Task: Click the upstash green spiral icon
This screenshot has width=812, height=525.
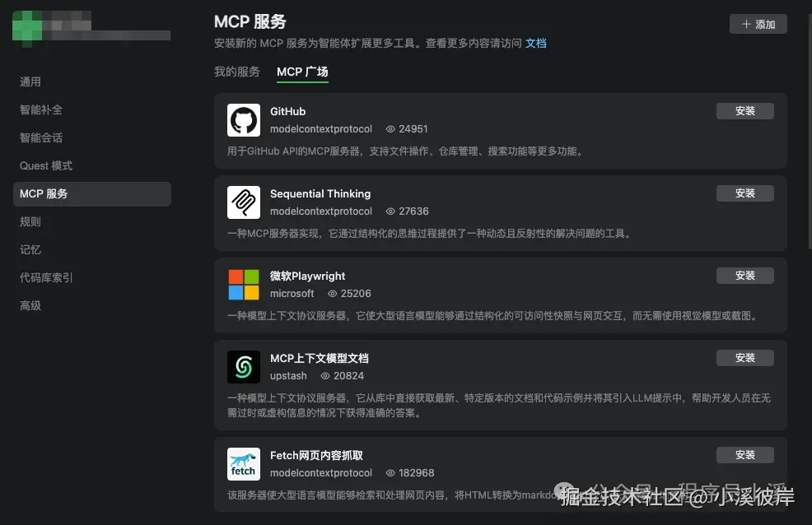Action: tap(243, 366)
